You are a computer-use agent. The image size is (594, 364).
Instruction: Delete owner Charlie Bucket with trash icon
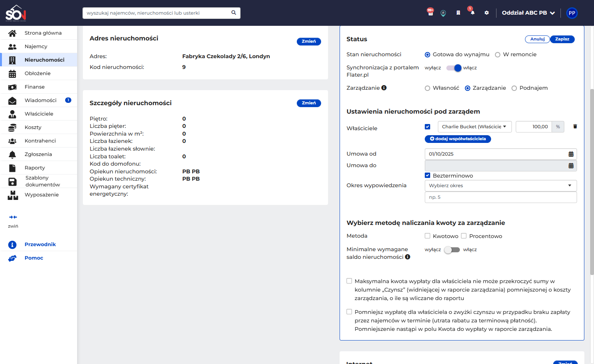click(575, 126)
